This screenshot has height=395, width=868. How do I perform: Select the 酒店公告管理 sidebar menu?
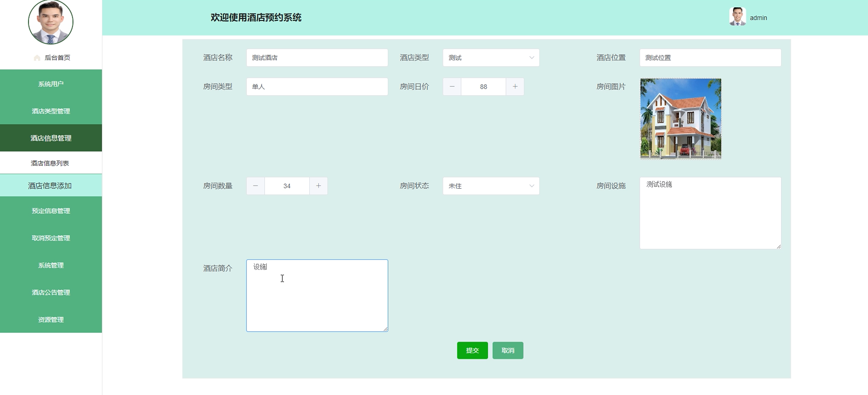[51, 292]
